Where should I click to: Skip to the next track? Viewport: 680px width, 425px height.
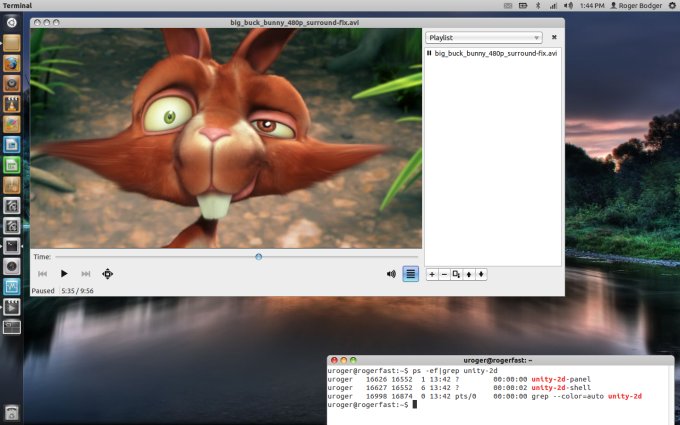coord(86,274)
